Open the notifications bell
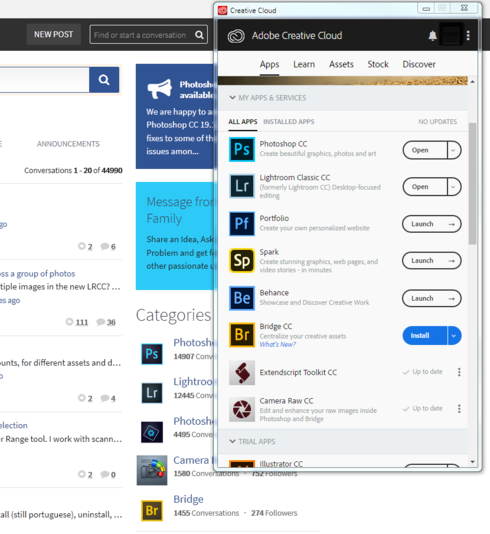Viewport: 490px width, 534px height. tap(432, 35)
